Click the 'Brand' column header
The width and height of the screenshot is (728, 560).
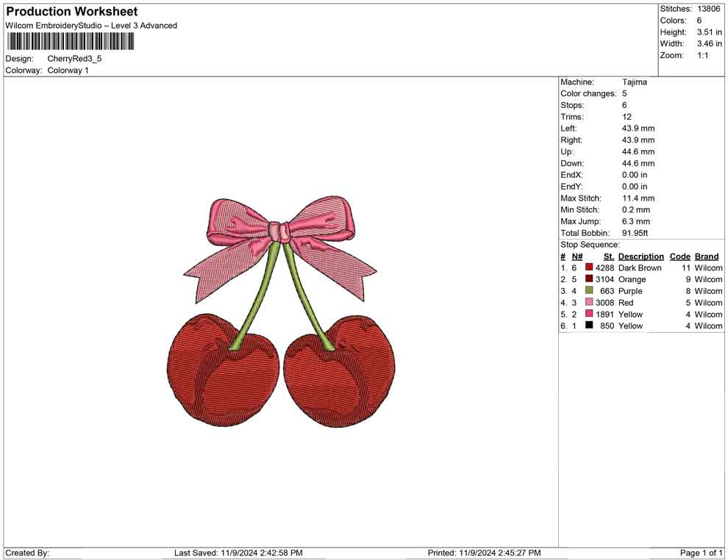(707, 256)
